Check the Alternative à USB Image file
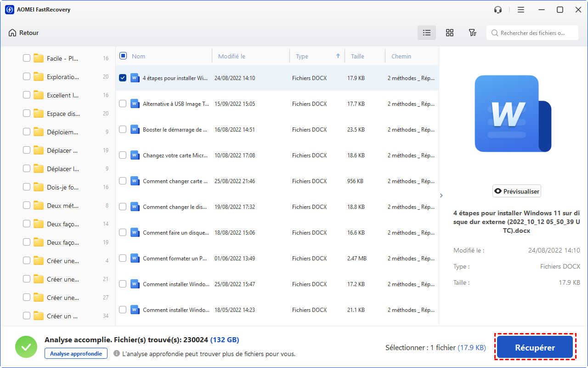 pos(123,104)
